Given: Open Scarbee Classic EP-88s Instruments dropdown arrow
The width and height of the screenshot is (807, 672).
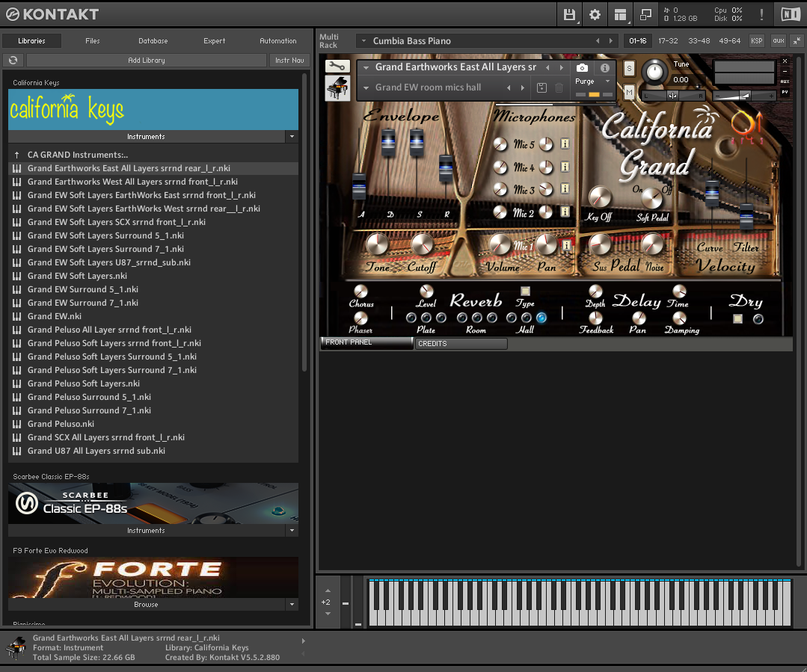Looking at the screenshot, I should pyautogui.click(x=292, y=531).
